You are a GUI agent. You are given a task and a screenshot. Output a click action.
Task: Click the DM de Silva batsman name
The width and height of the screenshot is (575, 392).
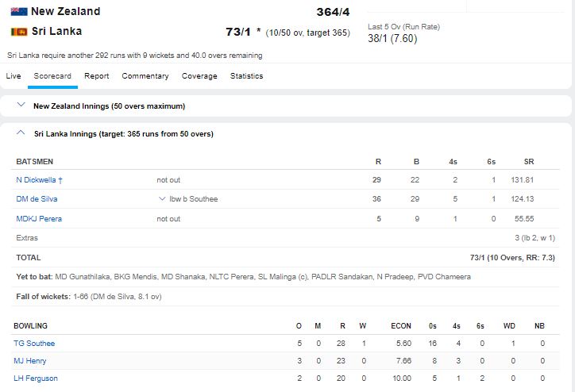pyautogui.click(x=37, y=199)
